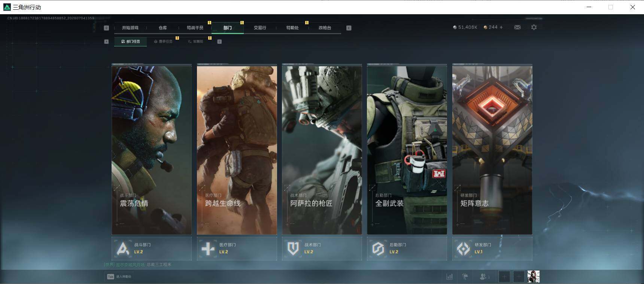Open the flag icon in bottom bar
The width and height of the screenshot is (644, 284).
point(465,277)
